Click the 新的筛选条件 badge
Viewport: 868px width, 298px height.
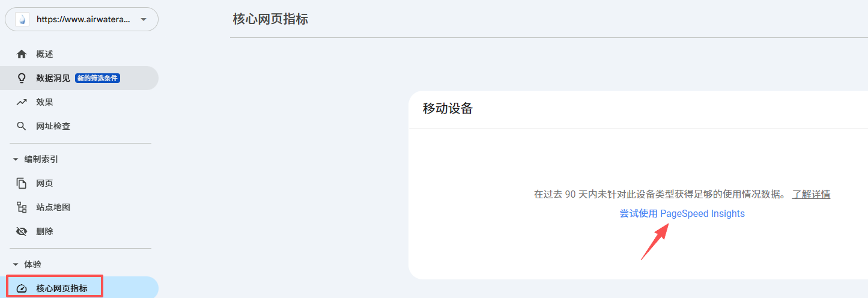98,78
